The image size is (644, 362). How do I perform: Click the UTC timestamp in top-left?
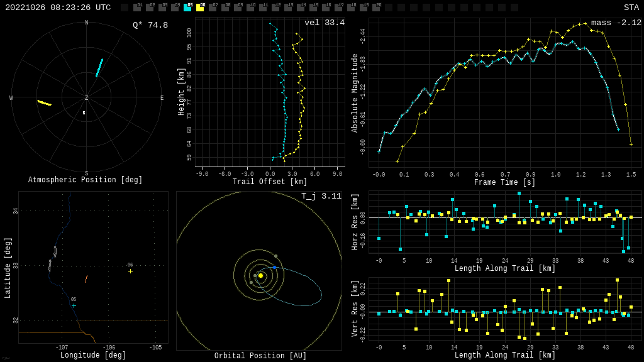tap(58, 8)
